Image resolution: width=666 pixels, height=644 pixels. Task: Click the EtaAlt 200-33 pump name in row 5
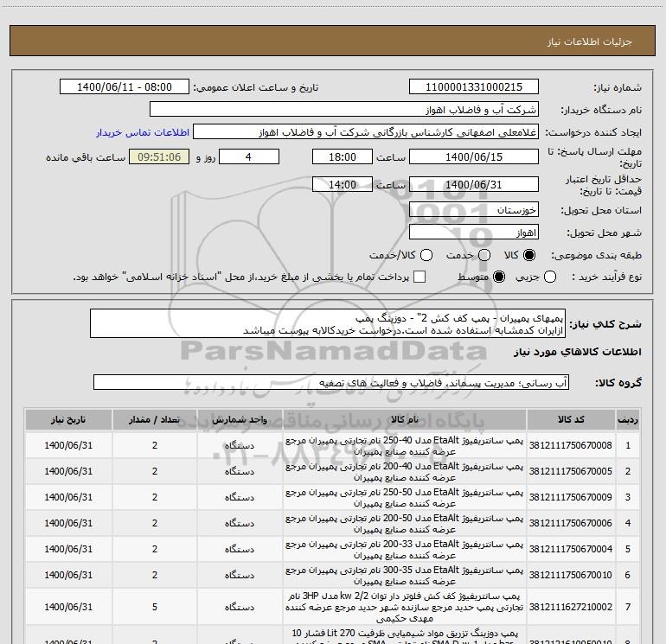tap(405, 549)
